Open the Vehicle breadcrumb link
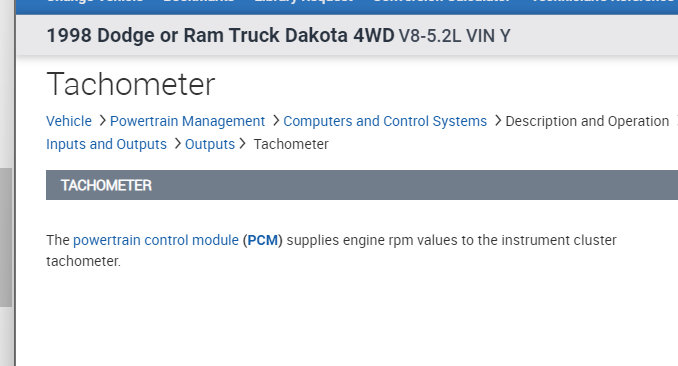Viewport: 678px width, 366px height. click(x=69, y=121)
